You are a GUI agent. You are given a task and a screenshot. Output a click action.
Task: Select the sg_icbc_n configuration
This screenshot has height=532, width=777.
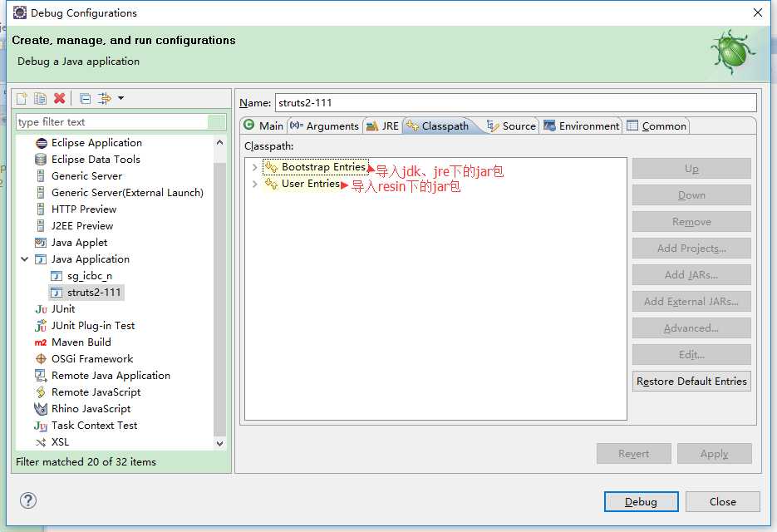(90, 276)
